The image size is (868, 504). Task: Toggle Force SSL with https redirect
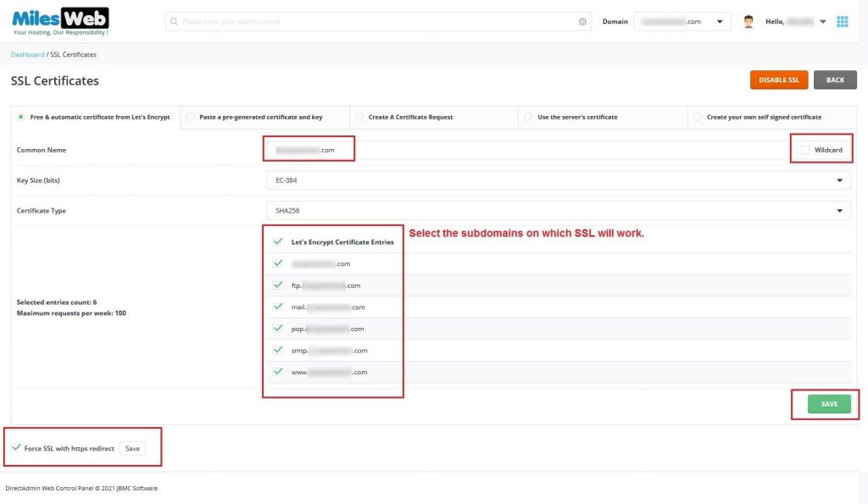[x=17, y=448]
